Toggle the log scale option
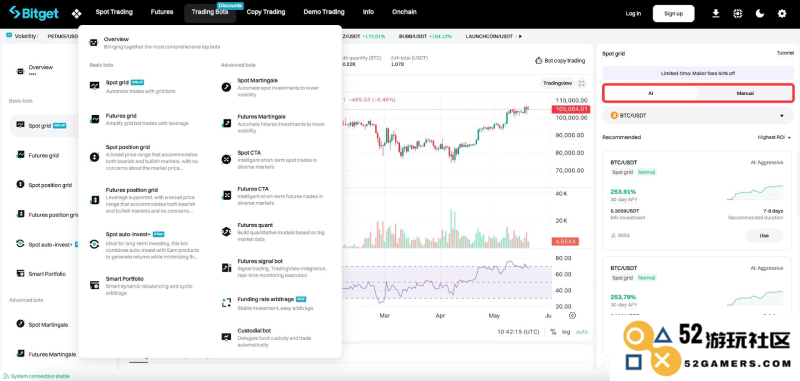800x381 pixels. coord(566,332)
